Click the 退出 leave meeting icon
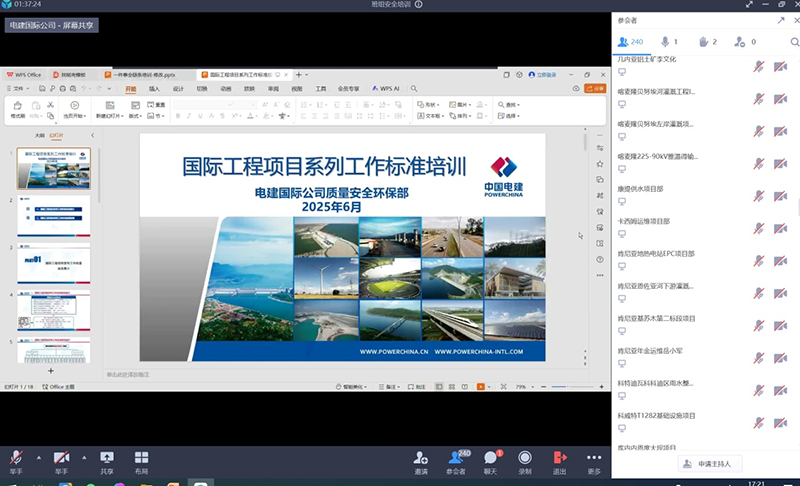Screen dimensions: 800x486 560,458
